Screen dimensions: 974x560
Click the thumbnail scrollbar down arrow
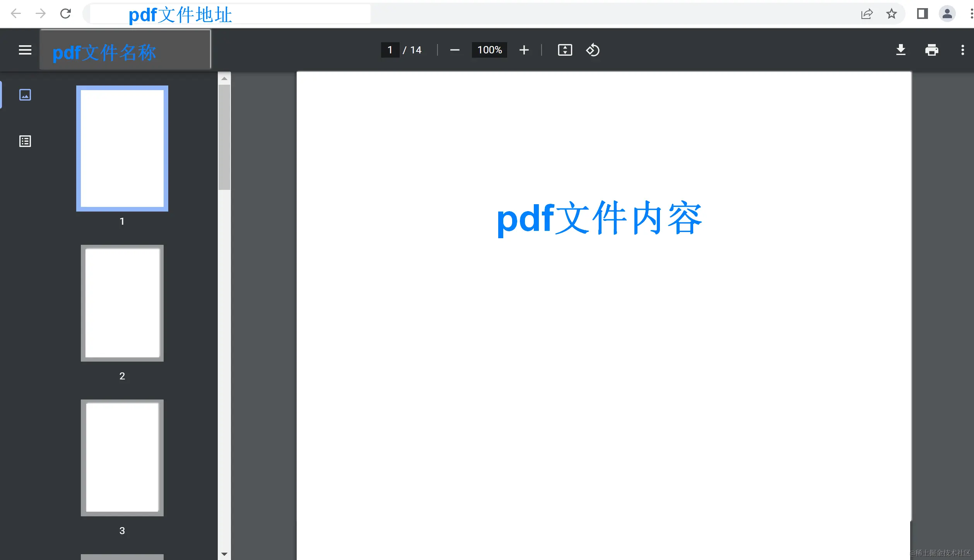coord(224,554)
